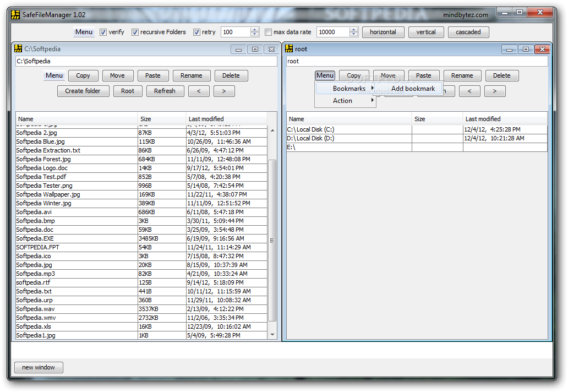Sort by Name column in C:\Softpedia window
568x392 pixels.
[77, 119]
